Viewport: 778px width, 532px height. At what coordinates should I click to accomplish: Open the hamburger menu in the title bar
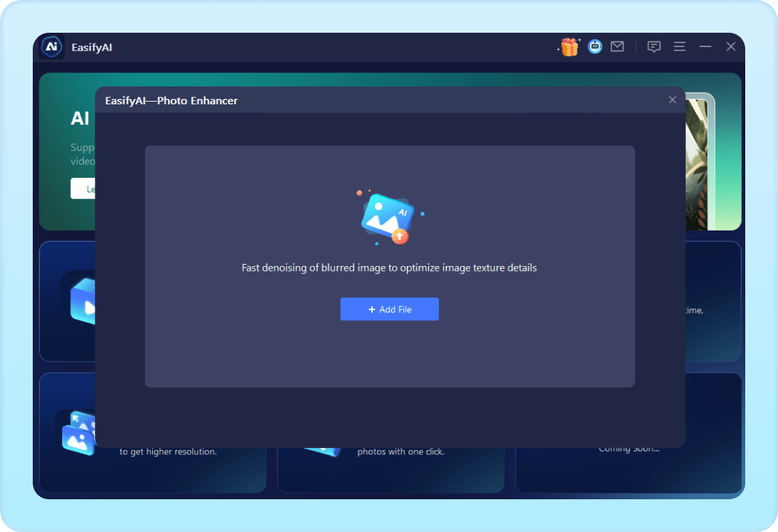tap(680, 46)
